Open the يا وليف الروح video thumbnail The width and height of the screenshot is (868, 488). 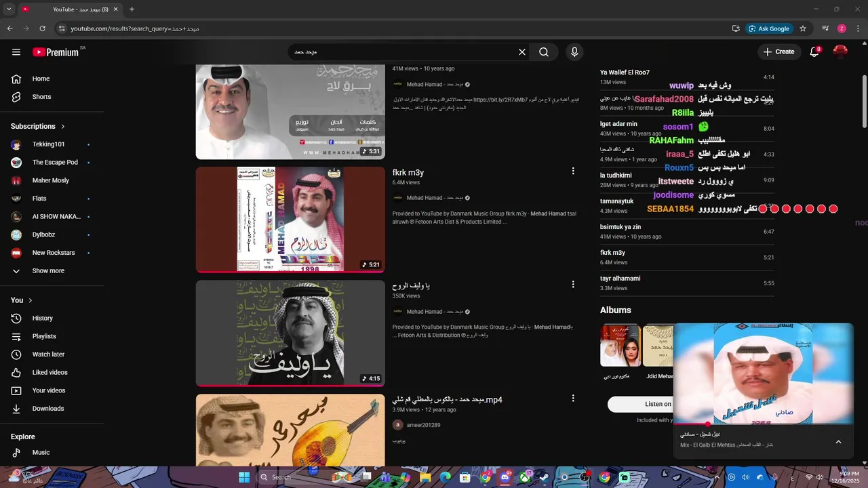(290, 333)
